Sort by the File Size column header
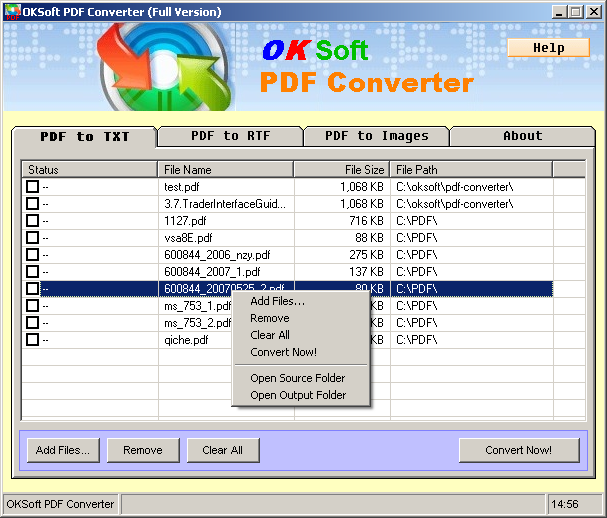The width and height of the screenshot is (607, 518). point(341,170)
